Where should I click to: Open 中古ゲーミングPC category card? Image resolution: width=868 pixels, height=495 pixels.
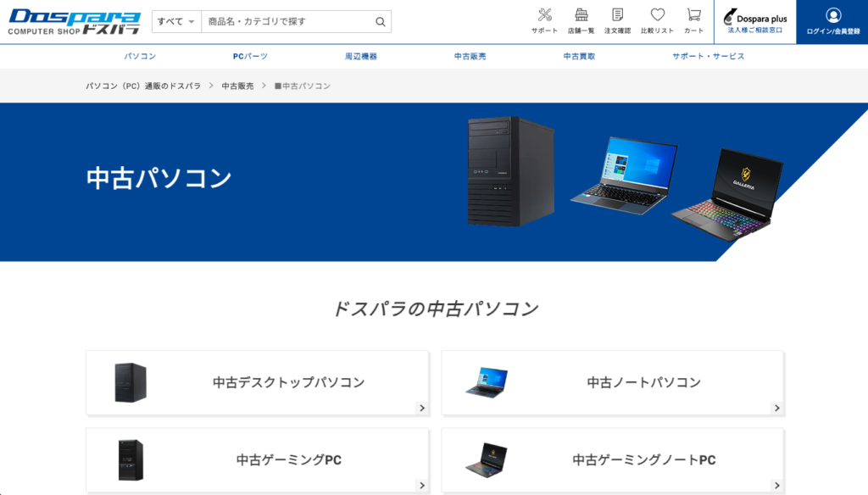(x=258, y=460)
